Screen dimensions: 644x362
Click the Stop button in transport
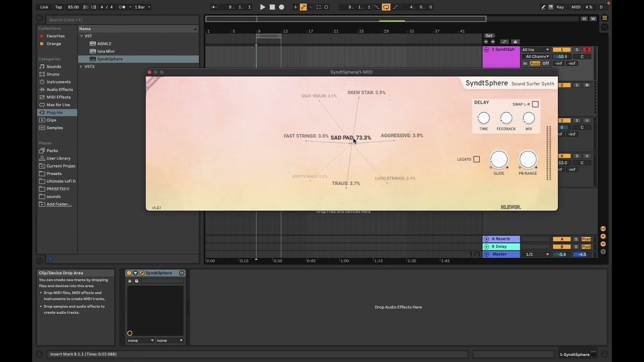[x=272, y=7]
